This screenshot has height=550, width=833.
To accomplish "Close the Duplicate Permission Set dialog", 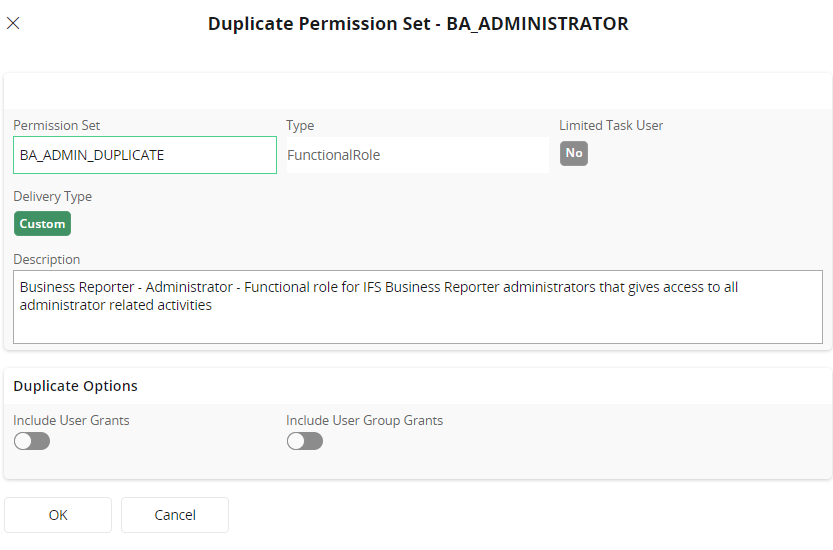I will (x=13, y=23).
